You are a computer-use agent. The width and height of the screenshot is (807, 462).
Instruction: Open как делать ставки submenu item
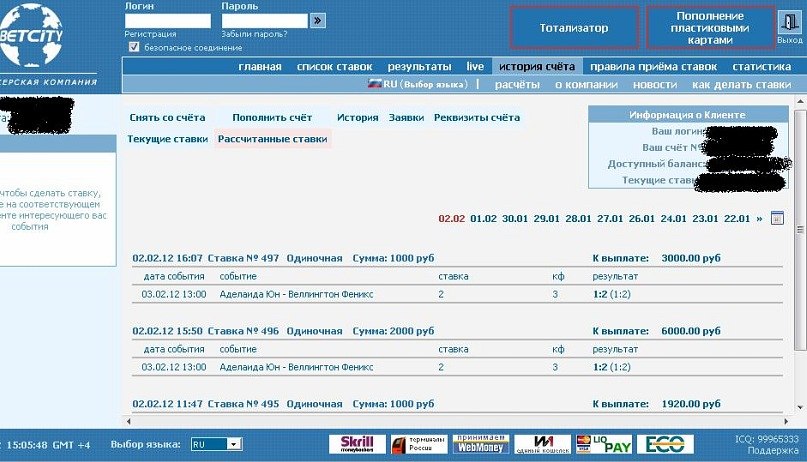[742, 84]
